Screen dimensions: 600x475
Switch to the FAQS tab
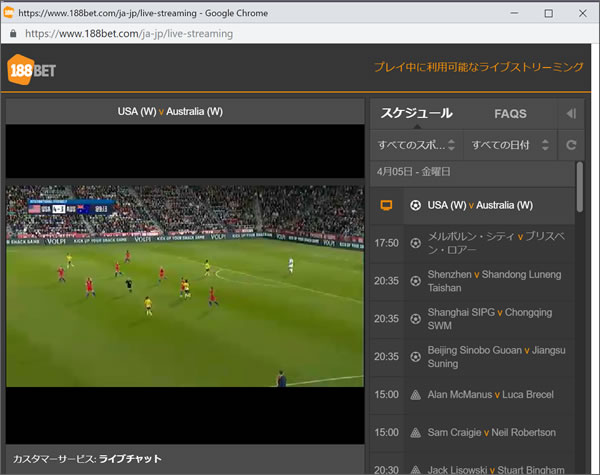point(510,114)
